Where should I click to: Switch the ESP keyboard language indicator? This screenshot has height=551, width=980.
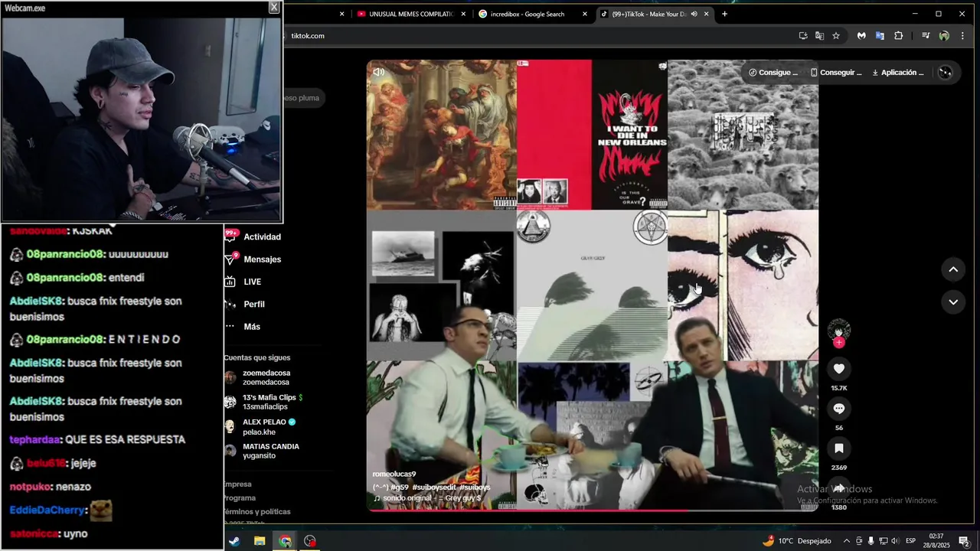point(911,541)
